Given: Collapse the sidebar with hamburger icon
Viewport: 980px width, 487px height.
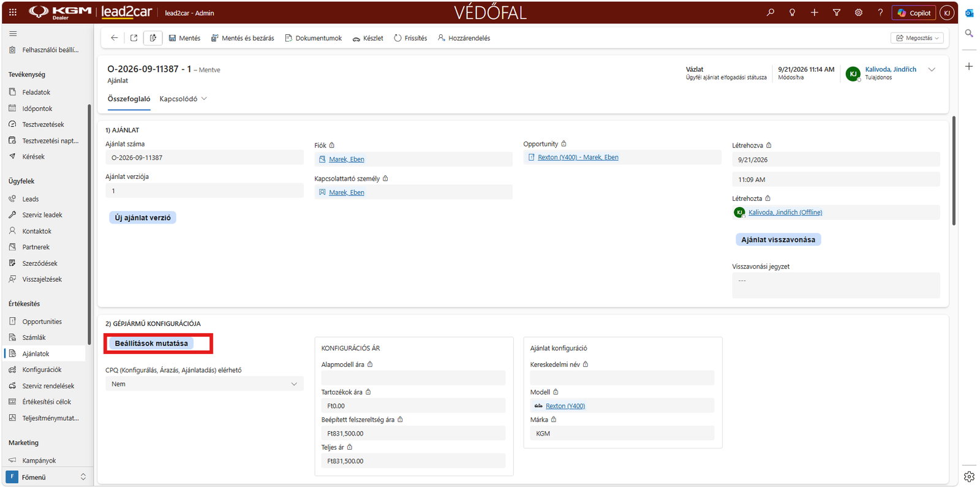Looking at the screenshot, I should point(13,34).
